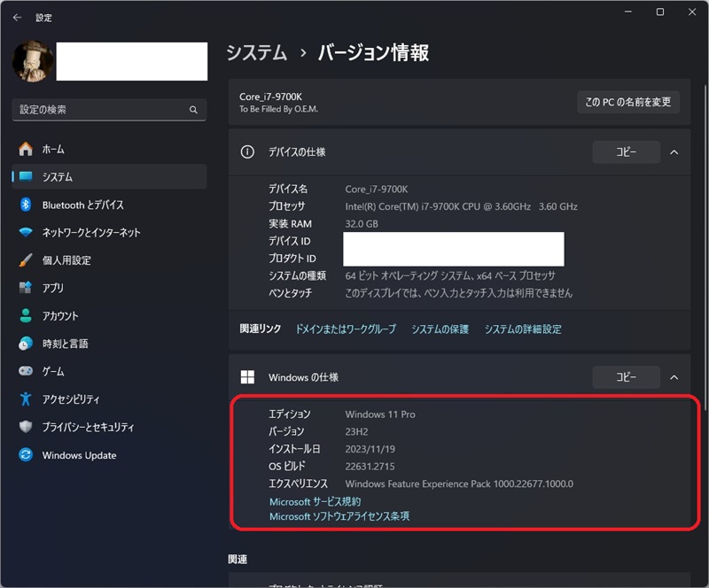Click the Bluetooth icon
Image resolution: width=709 pixels, height=588 pixels.
pyautogui.click(x=26, y=205)
